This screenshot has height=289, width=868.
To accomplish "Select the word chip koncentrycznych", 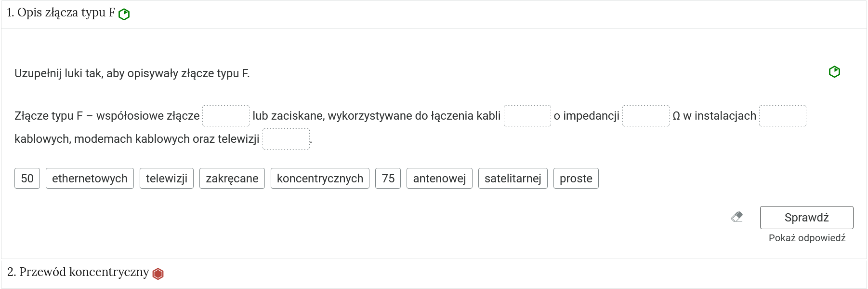I will [x=319, y=178].
